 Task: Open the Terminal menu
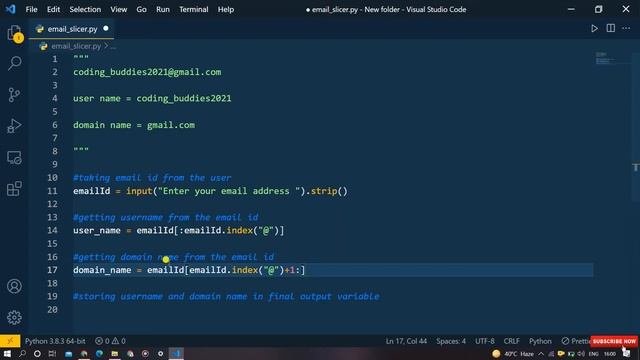click(193, 9)
